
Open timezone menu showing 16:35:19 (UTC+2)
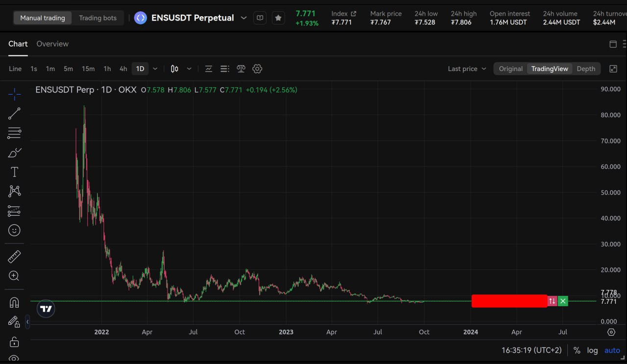531,350
